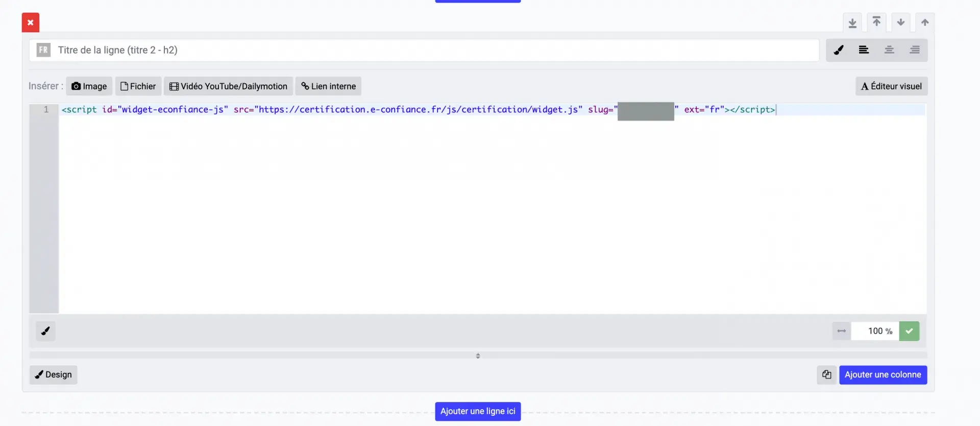The width and height of the screenshot is (980, 426).
Task: Move the row to the top
Action: (876, 22)
